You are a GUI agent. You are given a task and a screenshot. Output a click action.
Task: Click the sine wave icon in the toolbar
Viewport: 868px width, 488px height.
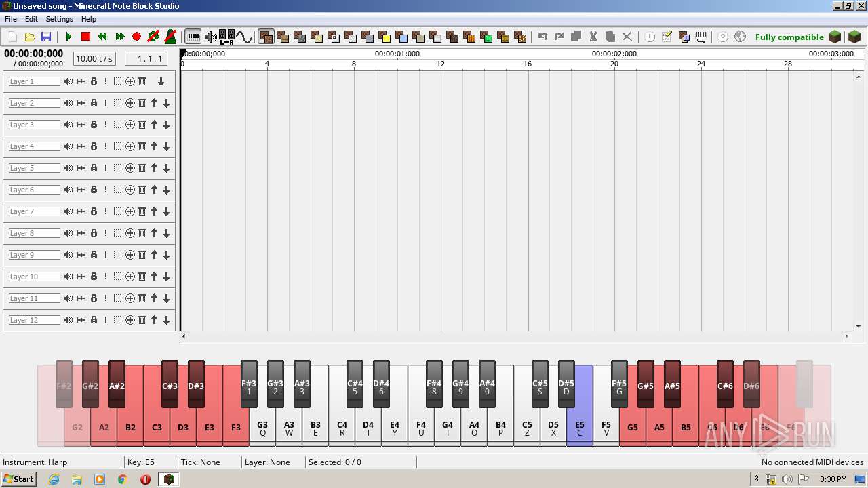pyautogui.click(x=244, y=37)
